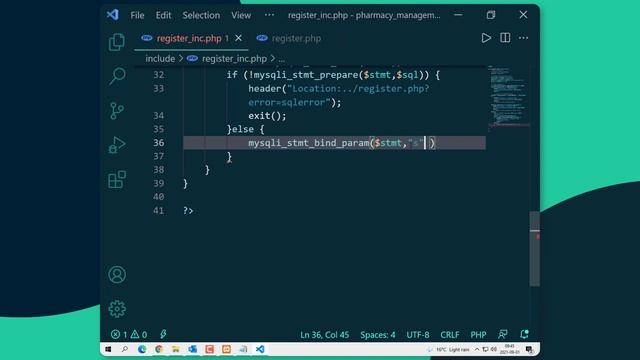Open the Manage gear icon

(117, 309)
